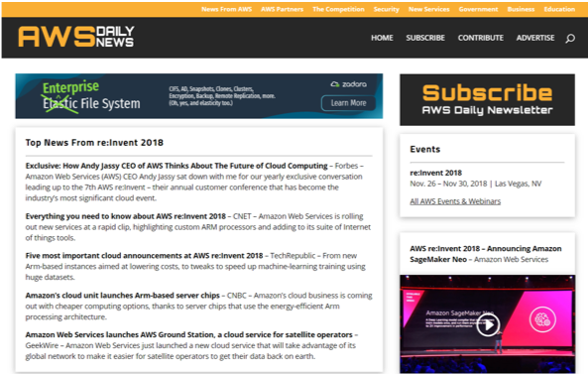
Task: Open CONTRIBUTE nav item
Action: click(x=480, y=38)
